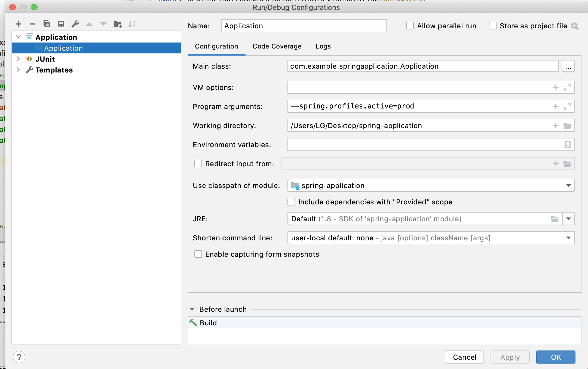Click the create new folder icon
Viewport: 588px width, 369px height.
click(118, 24)
